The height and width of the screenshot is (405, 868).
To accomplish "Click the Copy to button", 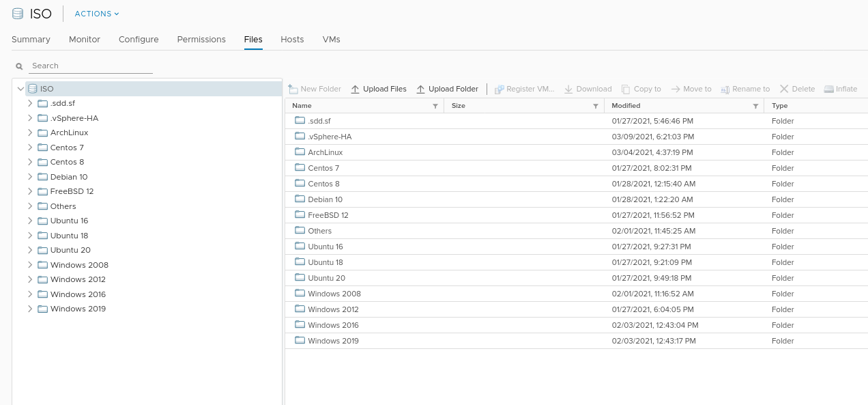I will click(641, 89).
